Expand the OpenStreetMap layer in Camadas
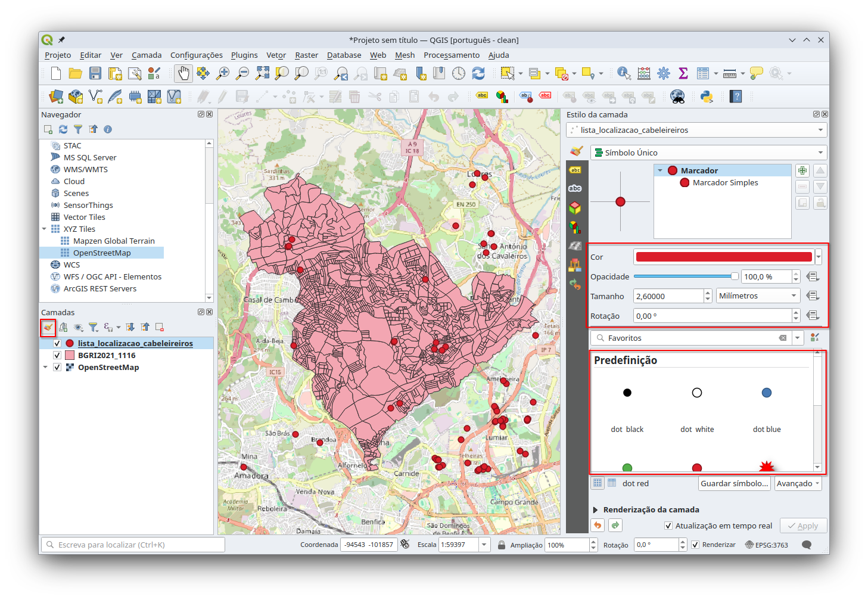The image size is (868, 600). 45,367
